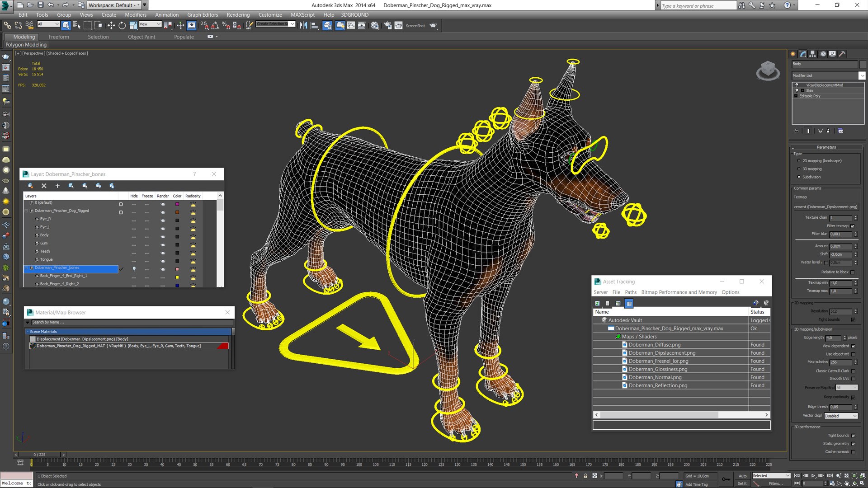Toggle View-dependent checkbox
Viewport: 868px width, 488px height.
click(853, 346)
